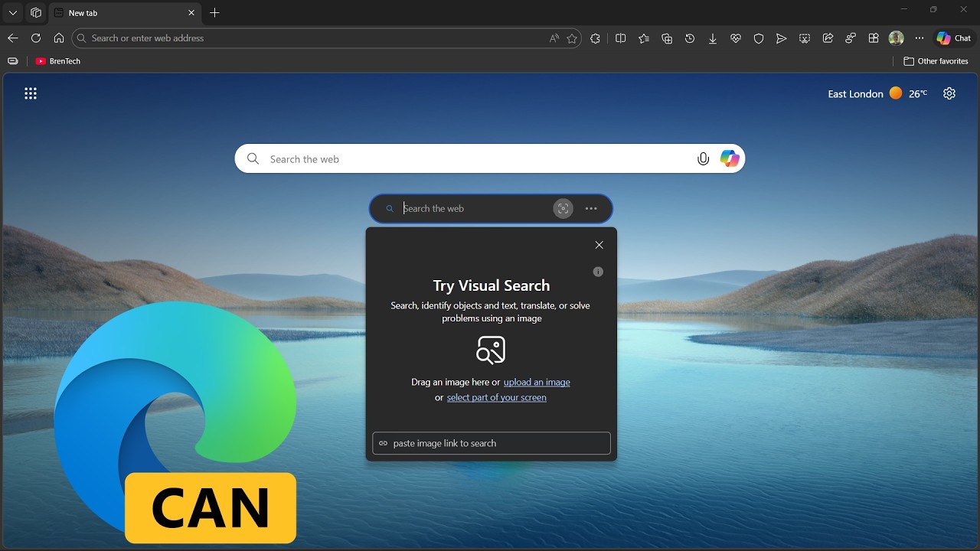Click the upload an image link
This screenshot has height=551, width=980.
[x=537, y=382]
